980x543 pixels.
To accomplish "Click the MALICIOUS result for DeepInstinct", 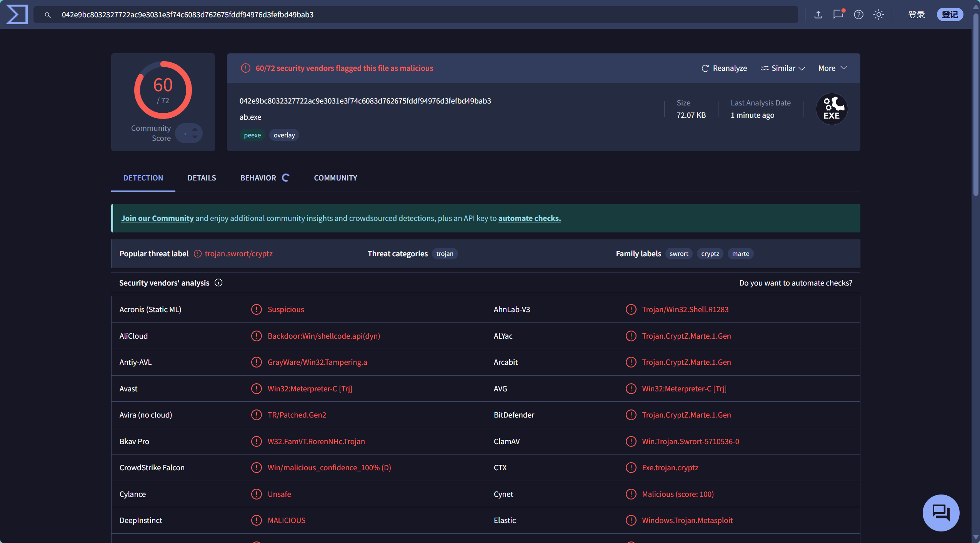I will click(x=287, y=520).
